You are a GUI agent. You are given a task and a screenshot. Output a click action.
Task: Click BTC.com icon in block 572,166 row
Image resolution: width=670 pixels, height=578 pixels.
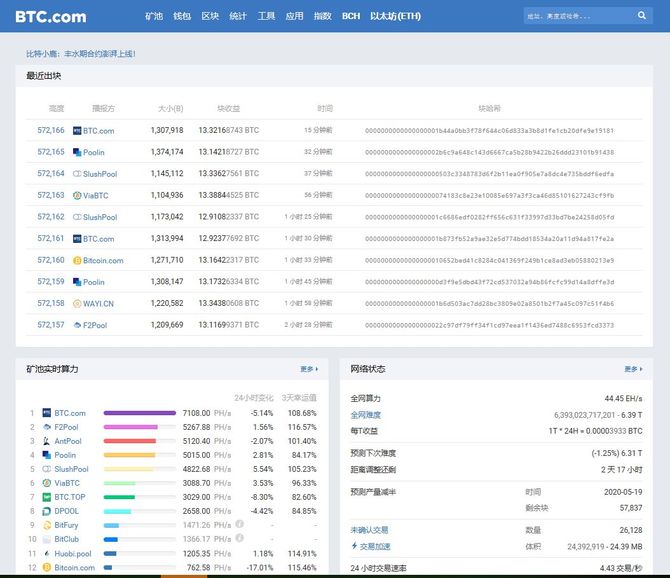tap(77, 131)
